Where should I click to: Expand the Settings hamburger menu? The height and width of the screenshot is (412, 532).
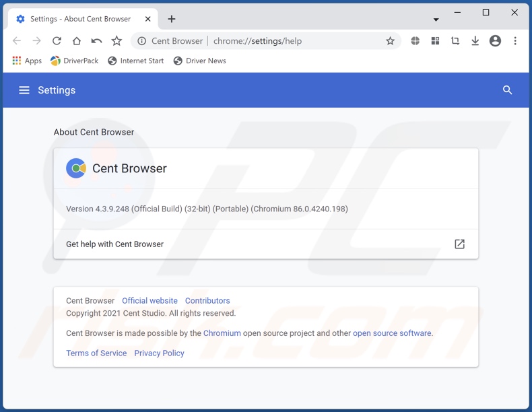(24, 90)
